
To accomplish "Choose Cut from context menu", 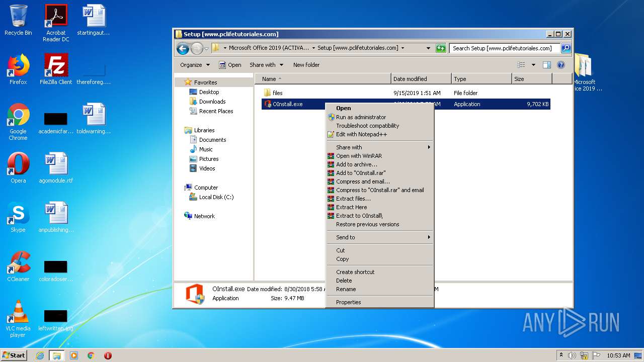I will [379, 250].
